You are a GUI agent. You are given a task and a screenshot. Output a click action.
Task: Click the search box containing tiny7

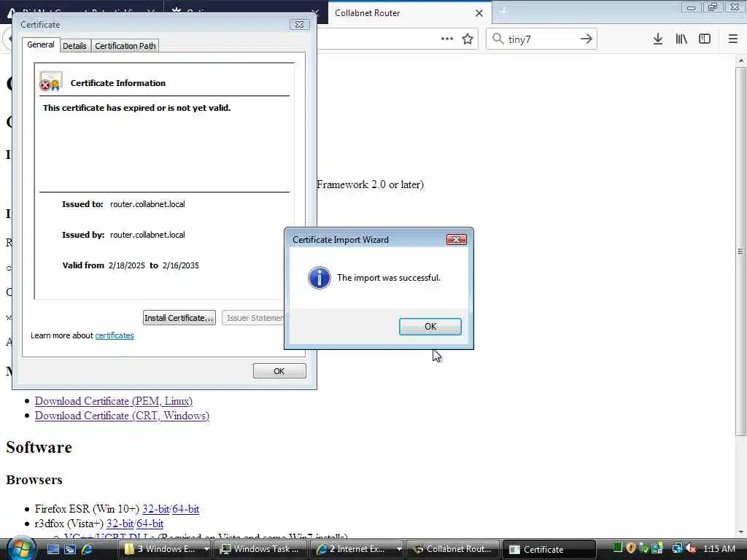541,39
